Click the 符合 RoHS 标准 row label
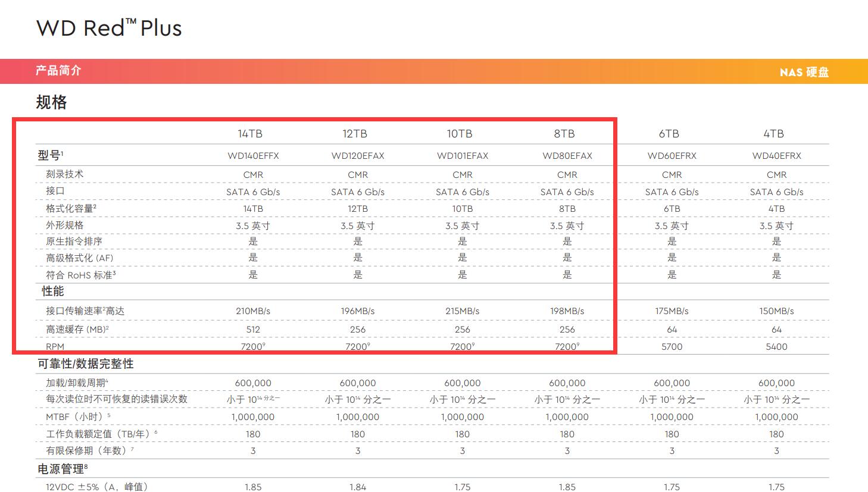 click(81, 275)
